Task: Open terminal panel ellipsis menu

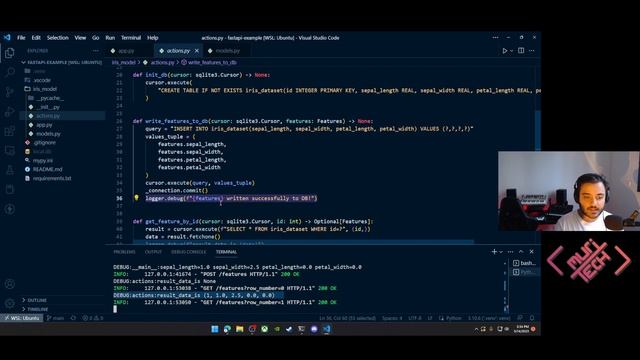Action: point(511,252)
